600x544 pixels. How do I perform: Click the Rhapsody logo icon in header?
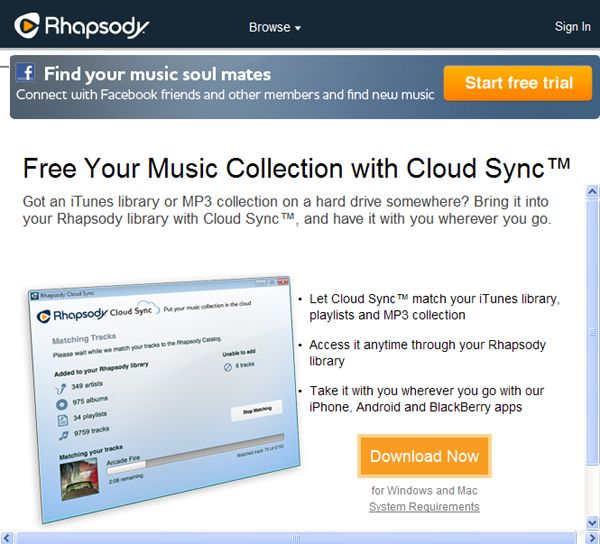[x=26, y=26]
